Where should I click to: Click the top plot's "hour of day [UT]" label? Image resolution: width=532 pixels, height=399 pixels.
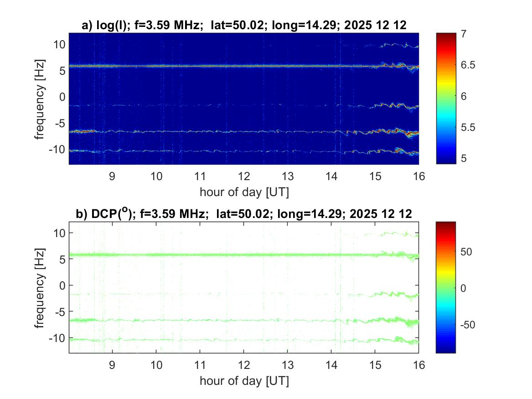(244, 192)
